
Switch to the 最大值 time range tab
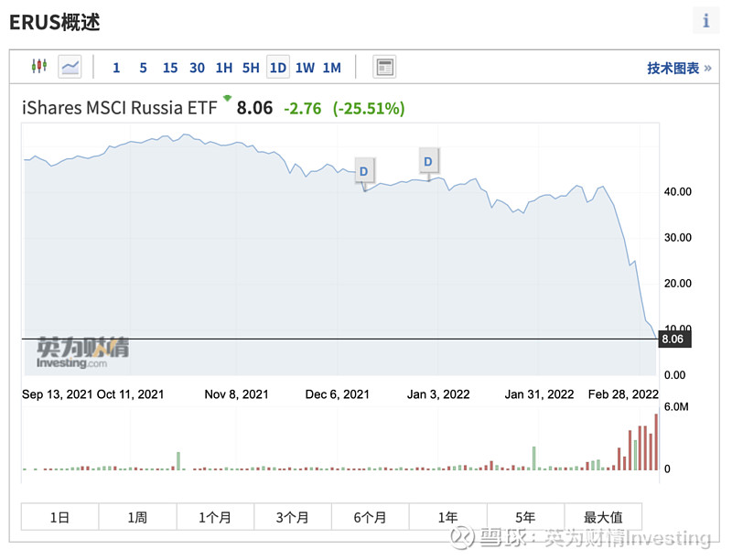tap(604, 516)
